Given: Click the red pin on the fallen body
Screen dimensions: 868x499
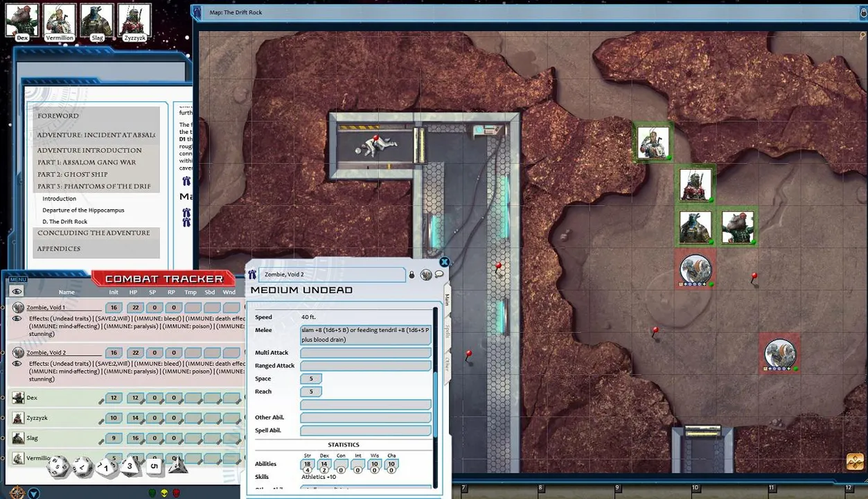Looking at the screenshot, I should (x=375, y=139).
